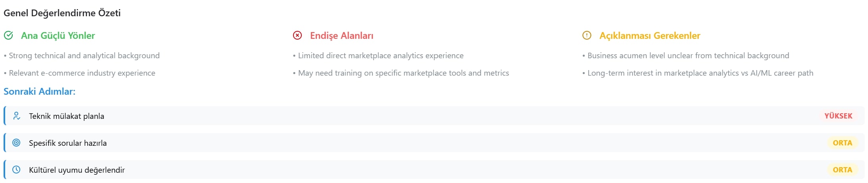Viewport: 868px width, 183px height.
Task: Click the Ana Güçlü Yönler heading
Action: (x=58, y=36)
